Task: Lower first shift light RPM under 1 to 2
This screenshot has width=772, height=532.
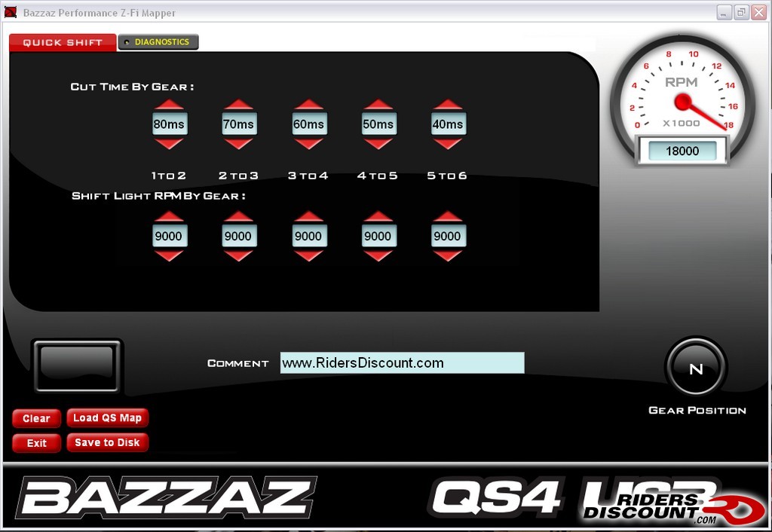Action: point(169,256)
